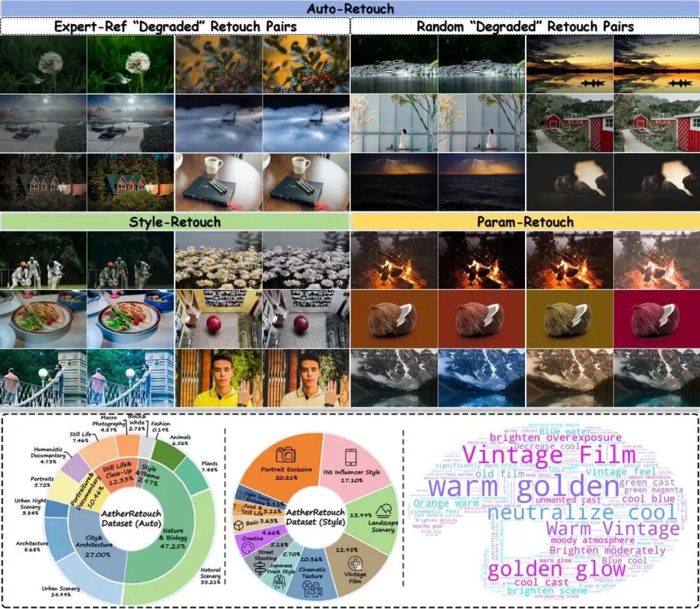Click the "Nature & Biology 47.25%" label
Screen dimensions: 700x609
click(173, 538)
